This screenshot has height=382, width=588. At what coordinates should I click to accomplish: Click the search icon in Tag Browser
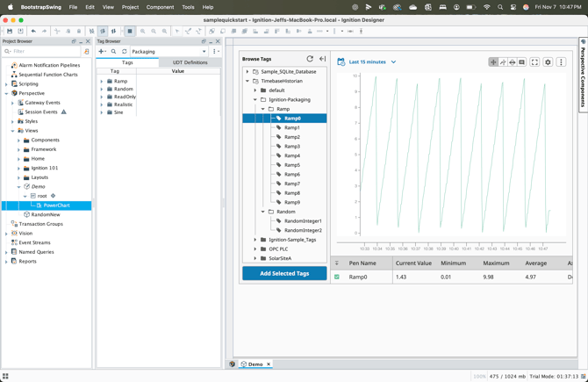pyautogui.click(x=114, y=52)
